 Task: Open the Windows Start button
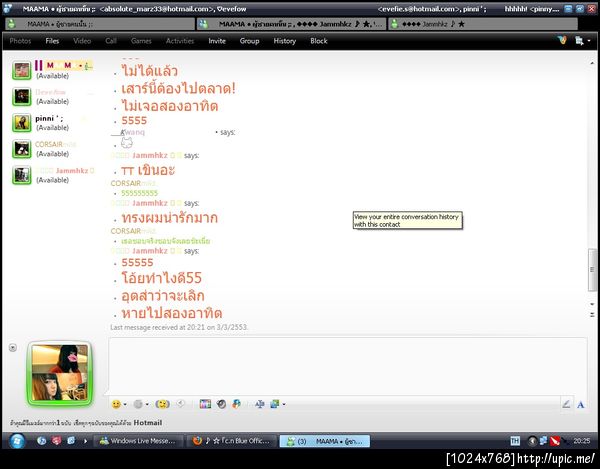17,441
